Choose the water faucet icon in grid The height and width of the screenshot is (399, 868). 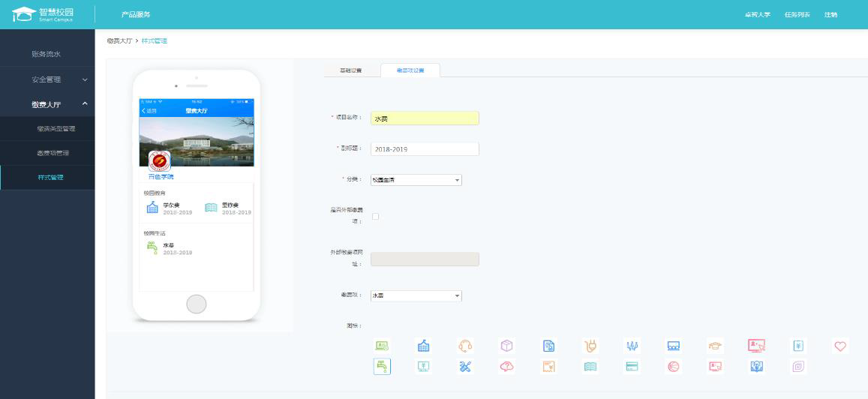point(382,367)
